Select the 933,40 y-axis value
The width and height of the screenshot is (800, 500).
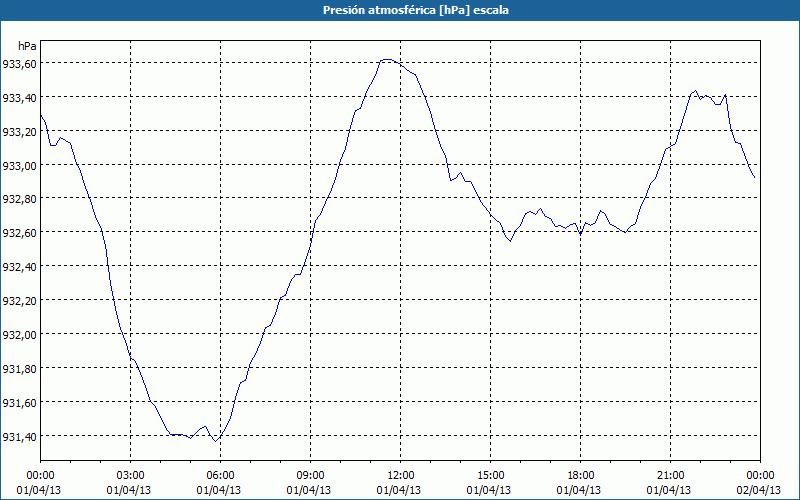pyautogui.click(x=19, y=97)
